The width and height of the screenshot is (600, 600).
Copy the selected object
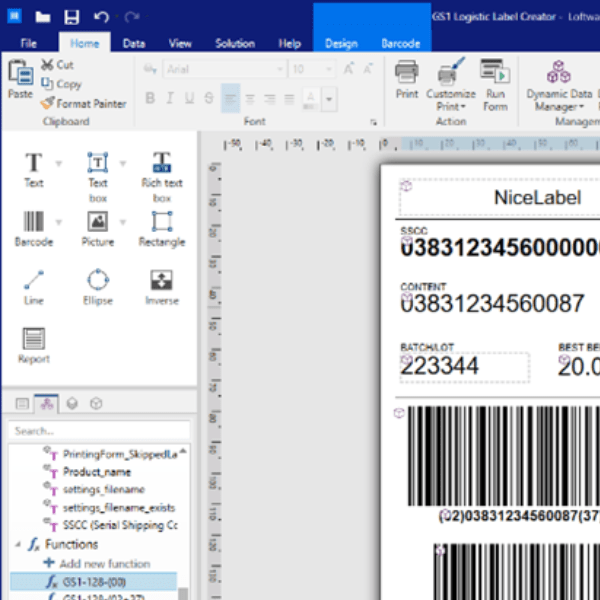[x=61, y=84]
